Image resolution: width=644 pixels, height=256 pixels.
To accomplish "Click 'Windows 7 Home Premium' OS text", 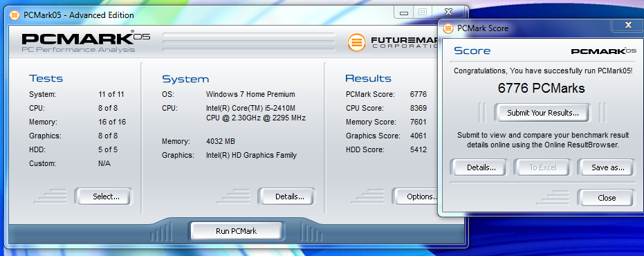I will tap(250, 94).
